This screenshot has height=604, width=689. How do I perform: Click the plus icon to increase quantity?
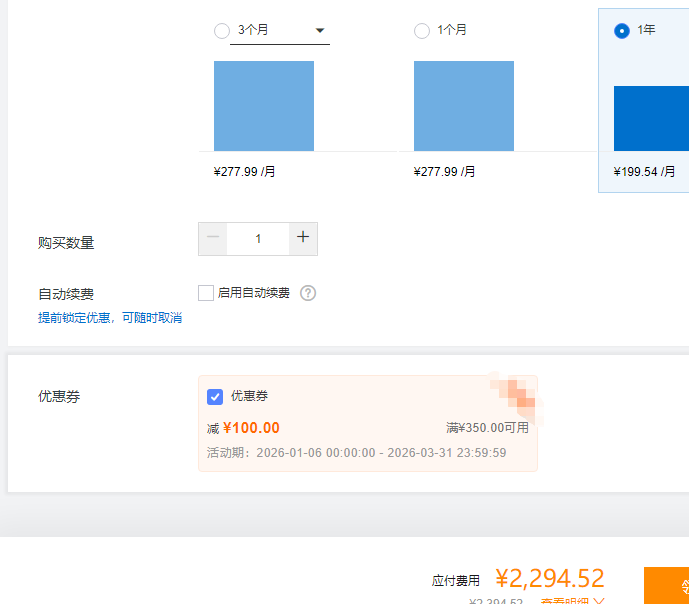(303, 238)
